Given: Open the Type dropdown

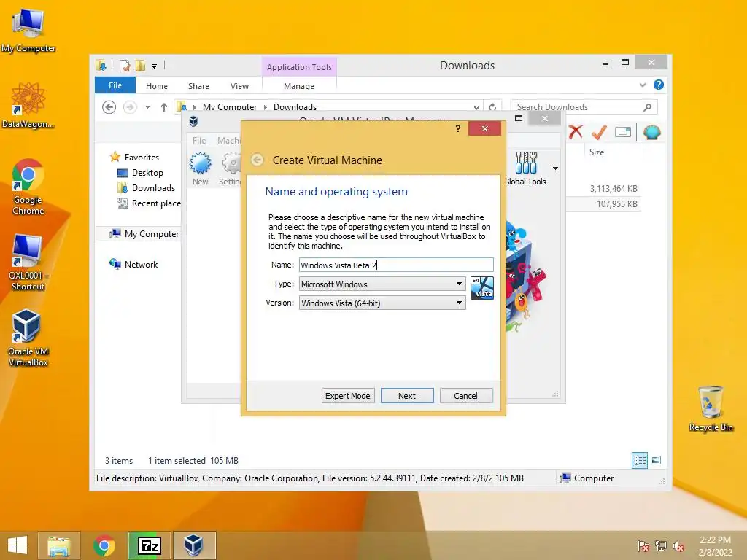Looking at the screenshot, I should coord(382,284).
